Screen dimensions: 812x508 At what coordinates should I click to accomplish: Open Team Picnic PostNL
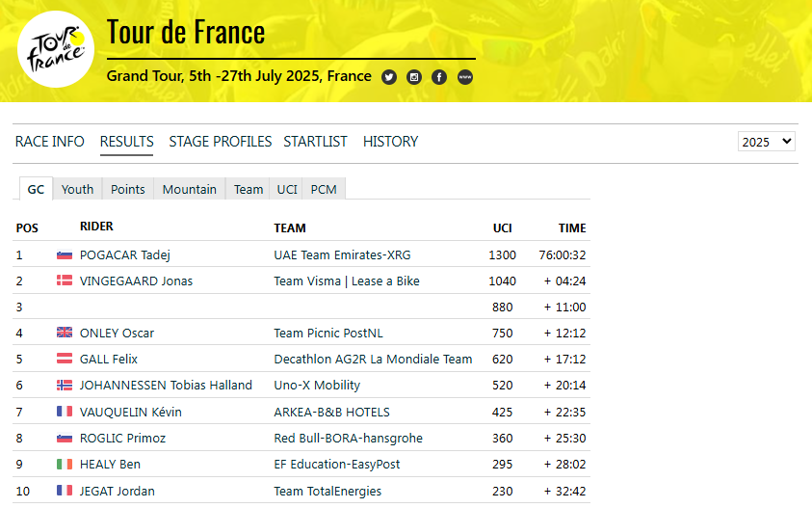[x=328, y=333]
